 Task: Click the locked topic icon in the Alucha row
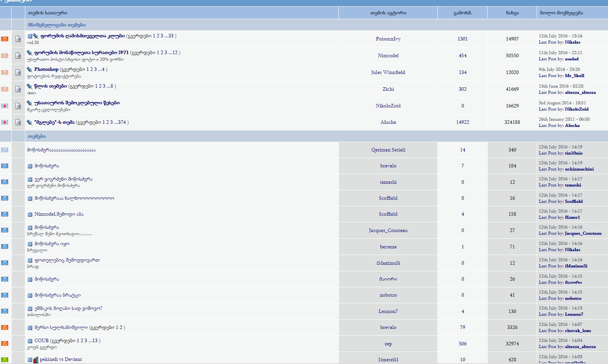pos(5,122)
